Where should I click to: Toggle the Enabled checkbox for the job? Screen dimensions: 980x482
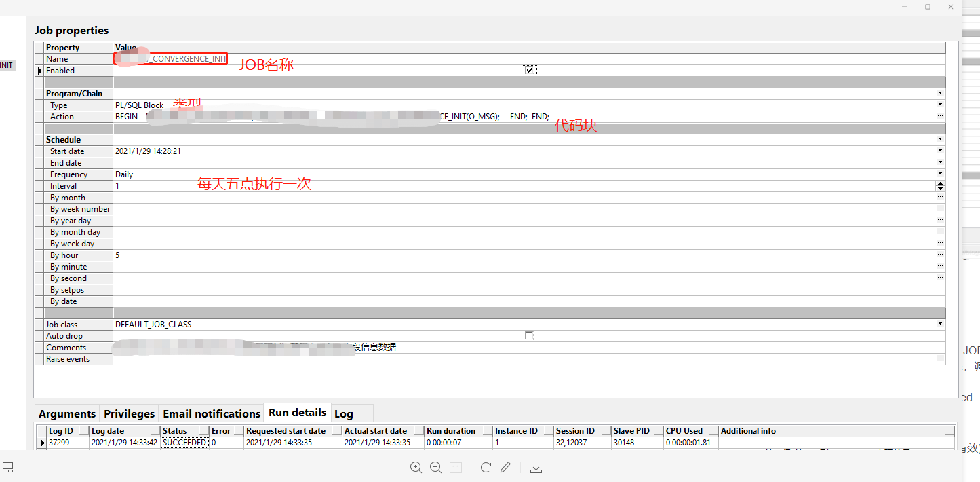[529, 69]
